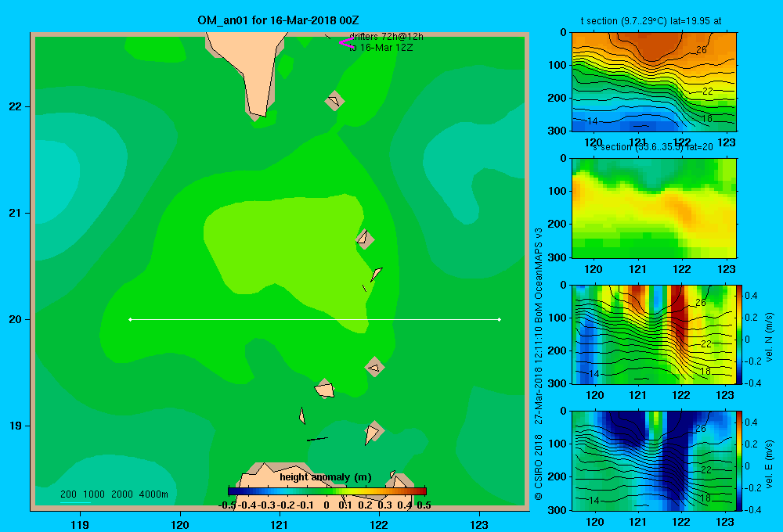Click the left endpoint of the white section line

(x=130, y=319)
